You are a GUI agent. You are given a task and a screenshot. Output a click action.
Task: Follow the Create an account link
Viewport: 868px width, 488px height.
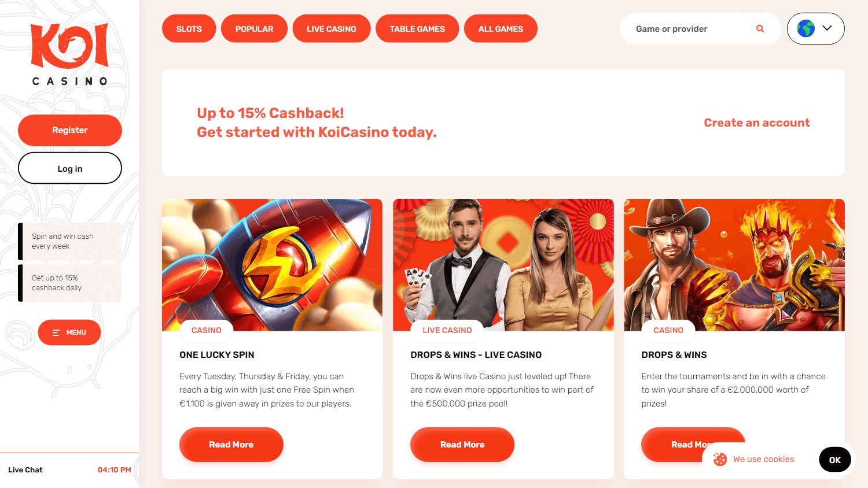pyautogui.click(x=757, y=123)
